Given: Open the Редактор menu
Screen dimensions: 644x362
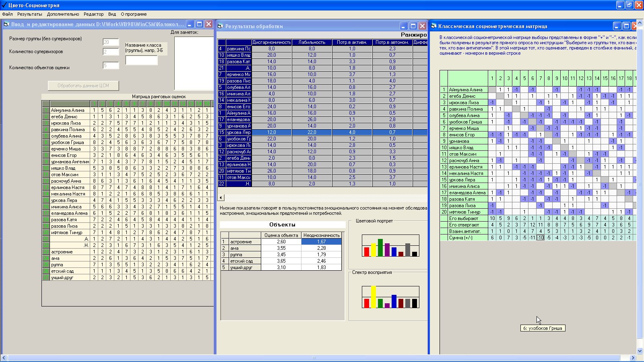Looking at the screenshot, I should [93, 14].
